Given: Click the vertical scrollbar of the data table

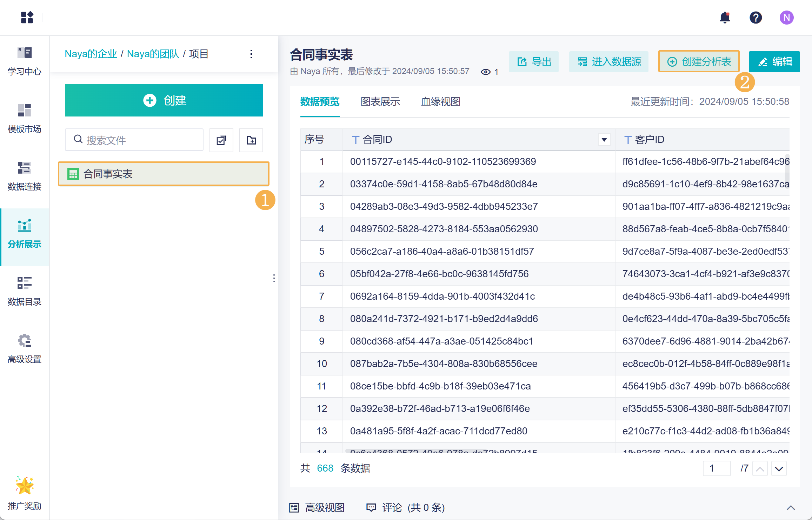Looking at the screenshot, I should [787, 171].
